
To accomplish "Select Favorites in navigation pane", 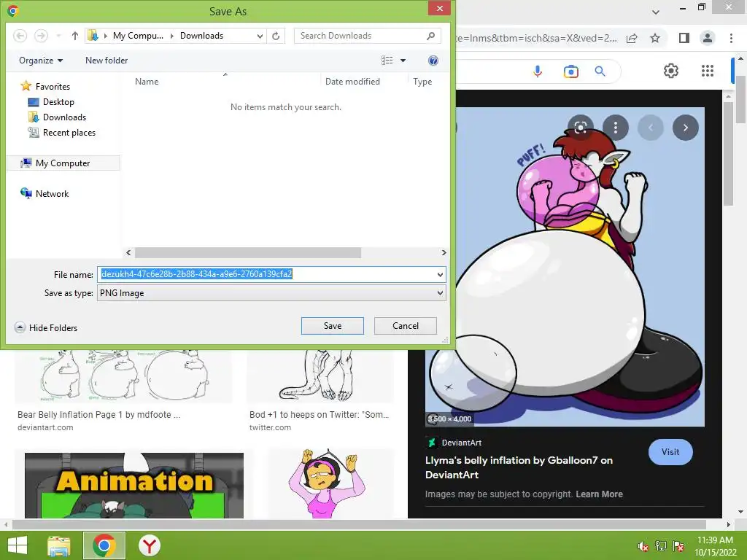I will pos(53,87).
